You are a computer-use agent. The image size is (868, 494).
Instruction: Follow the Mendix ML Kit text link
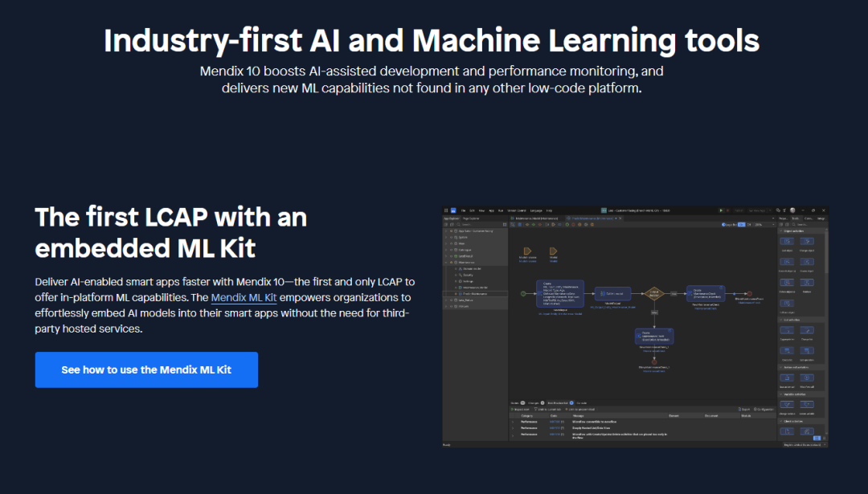click(x=244, y=297)
